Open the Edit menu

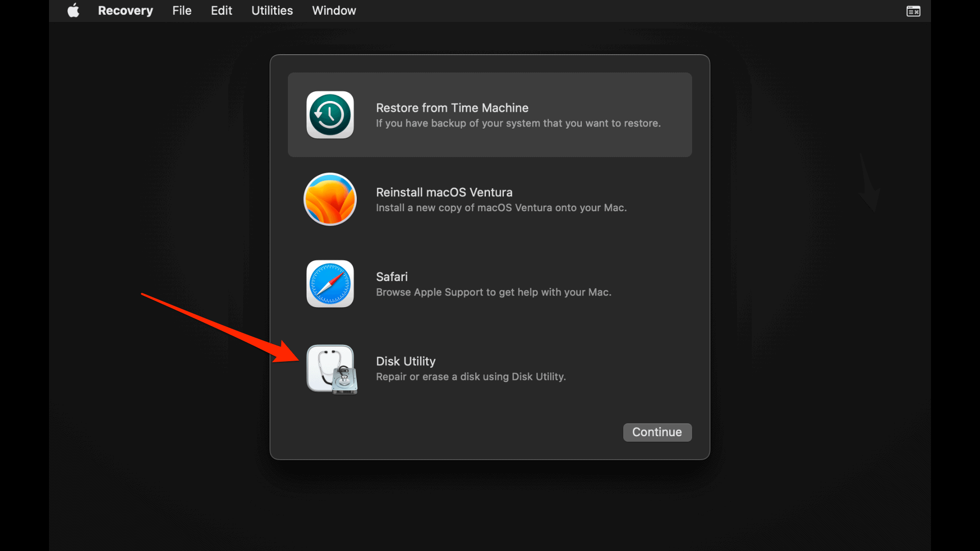coord(221,11)
